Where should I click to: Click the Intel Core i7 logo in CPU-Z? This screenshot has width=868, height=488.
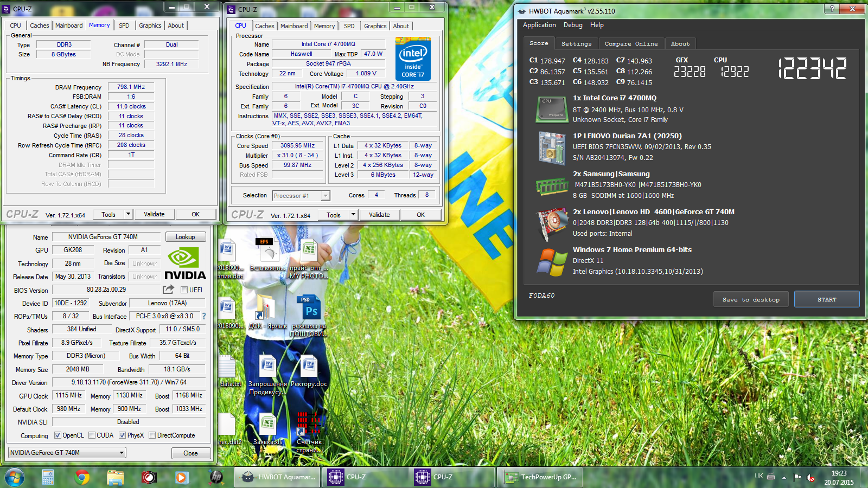pyautogui.click(x=413, y=59)
